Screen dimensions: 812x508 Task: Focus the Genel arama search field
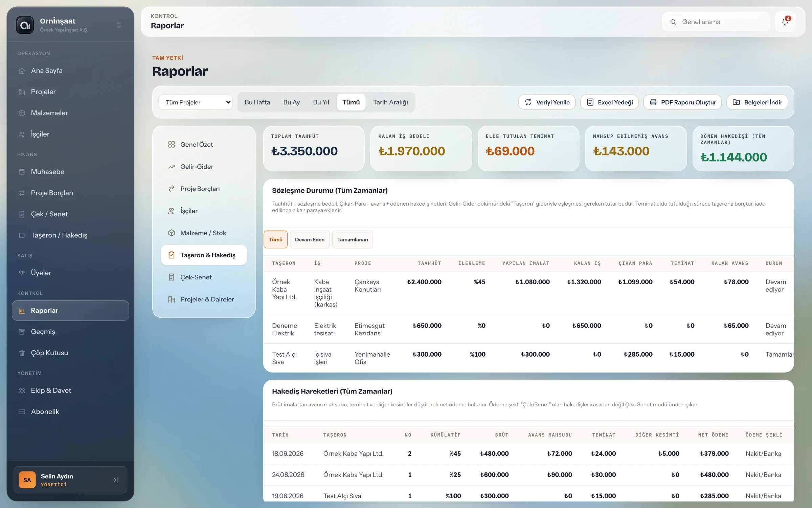coord(716,22)
